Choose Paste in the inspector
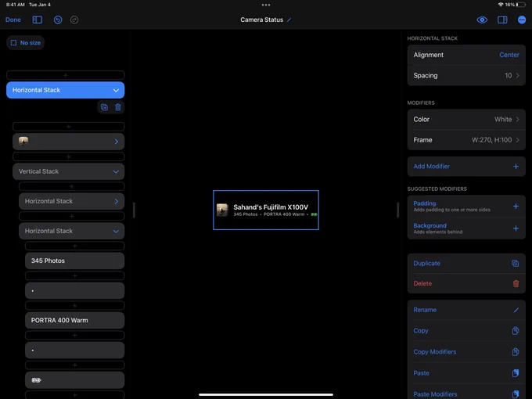The width and height of the screenshot is (532, 399). pyautogui.click(x=466, y=373)
